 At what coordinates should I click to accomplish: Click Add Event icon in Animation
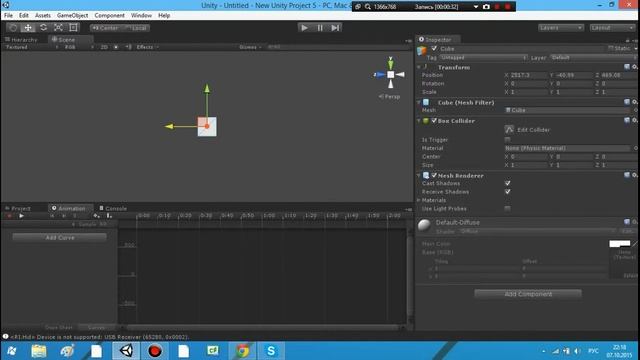109,216
